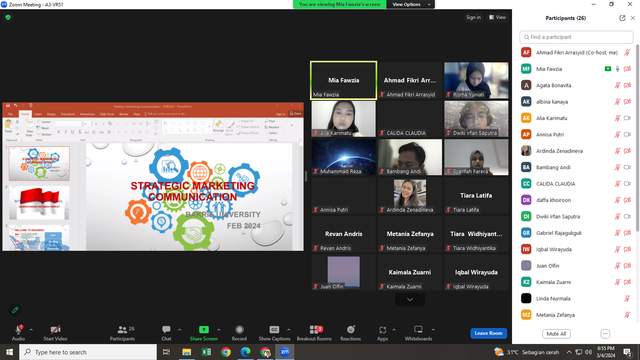640x360 pixels.
Task: Toggle albina kanaya's video-off icon
Action: (x=627, y=102)
